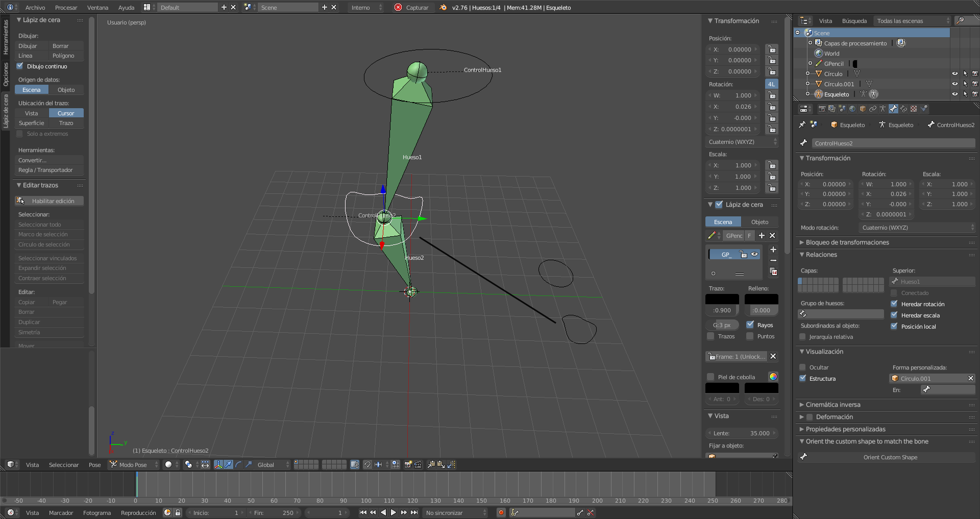Click the OpenGL render image camera icon
Image resolution: width=980 pixels, height=519 pixels.
pyautogui.click(x=408, y=464)
